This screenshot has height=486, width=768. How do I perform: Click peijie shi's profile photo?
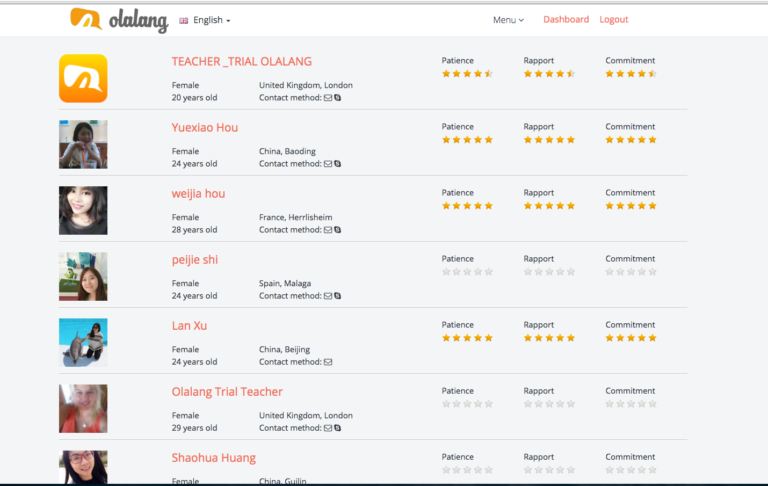click(83, 276)
